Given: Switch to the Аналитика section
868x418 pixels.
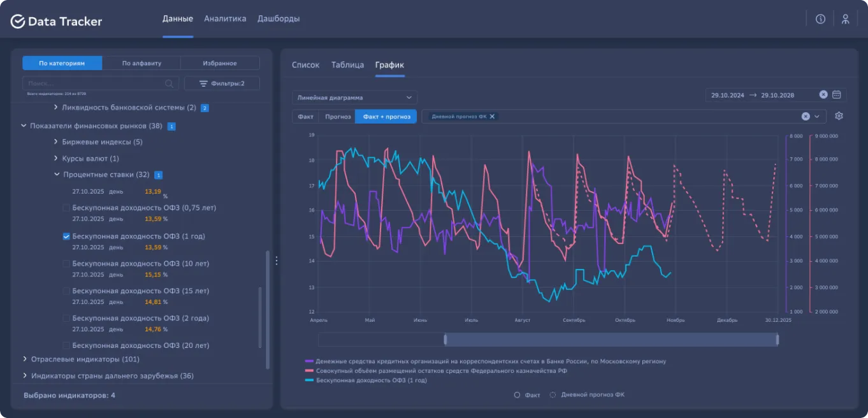Looking at the screenshot, I should (x=225, y=19).
